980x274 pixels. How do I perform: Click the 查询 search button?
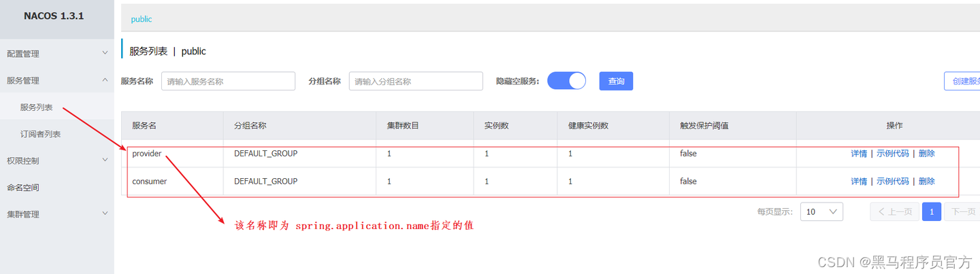point(616,81)
